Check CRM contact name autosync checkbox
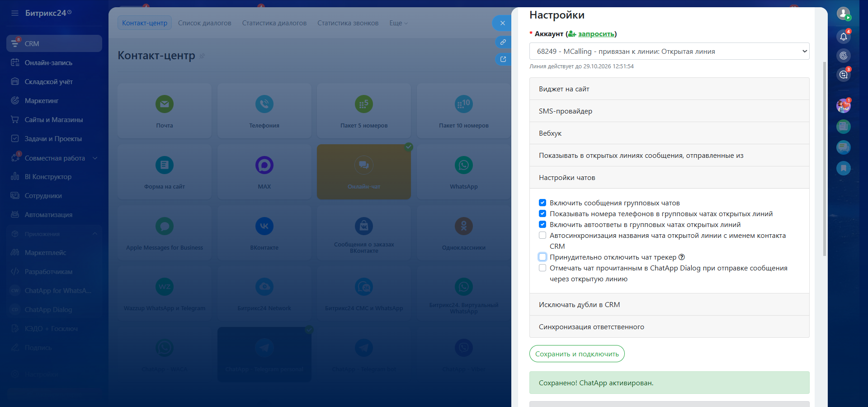 [542, 235]
